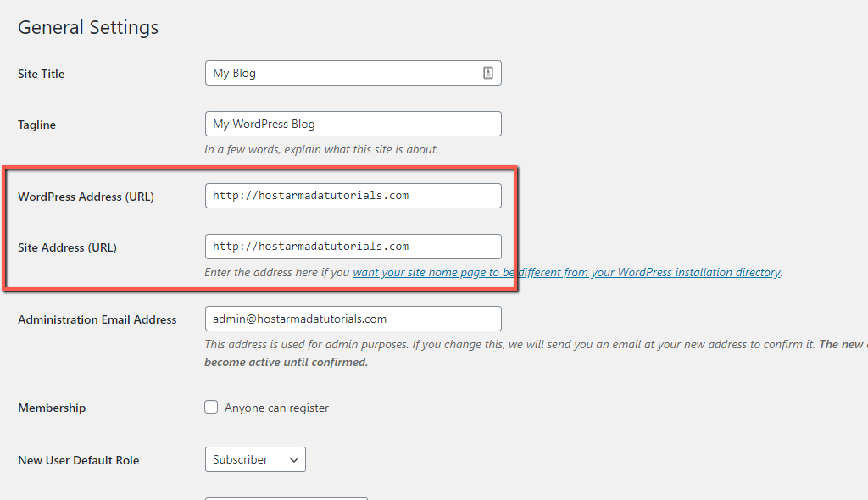Select the Administration Email Address field

[x=353, y=319]
